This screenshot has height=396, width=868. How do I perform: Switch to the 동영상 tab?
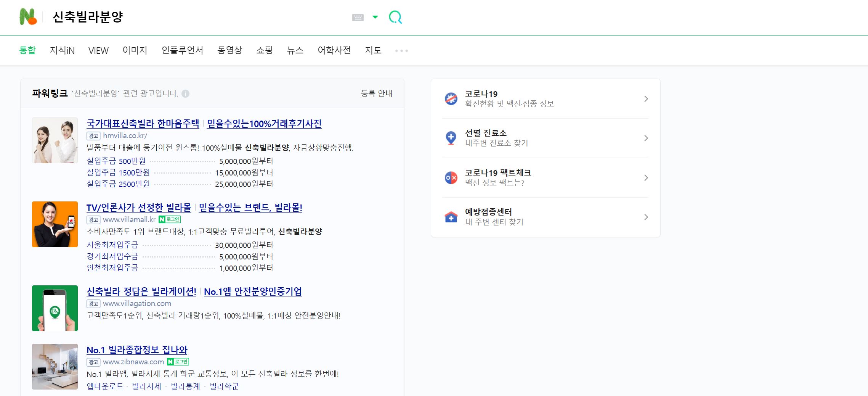(229, 50)
